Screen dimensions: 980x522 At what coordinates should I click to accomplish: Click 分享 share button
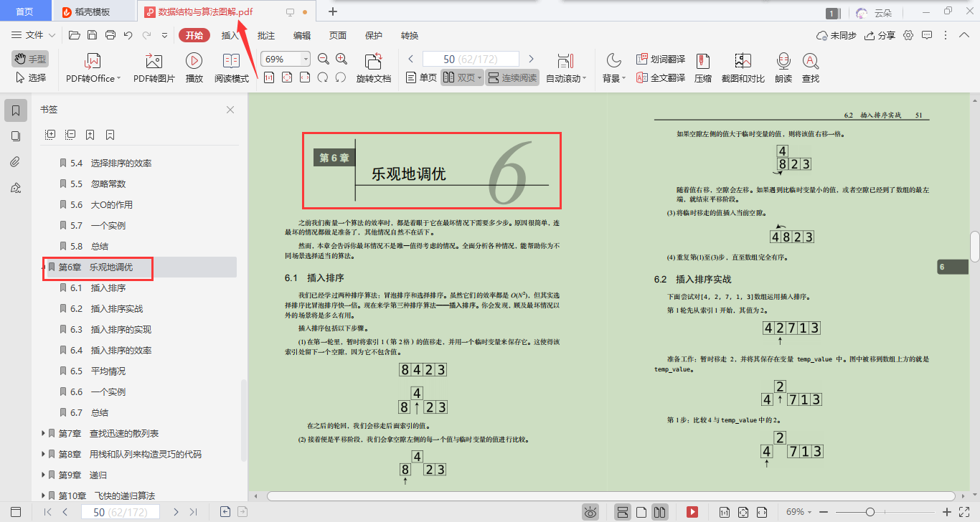click(880, 35)
